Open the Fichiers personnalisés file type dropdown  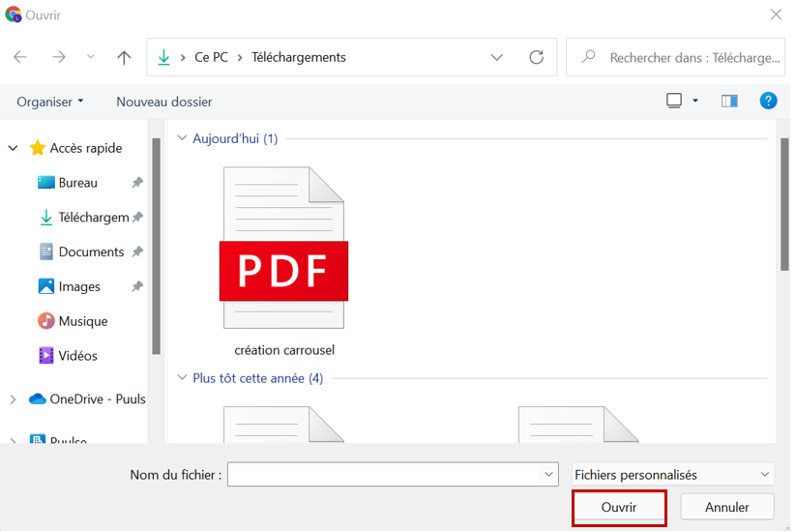672,475
